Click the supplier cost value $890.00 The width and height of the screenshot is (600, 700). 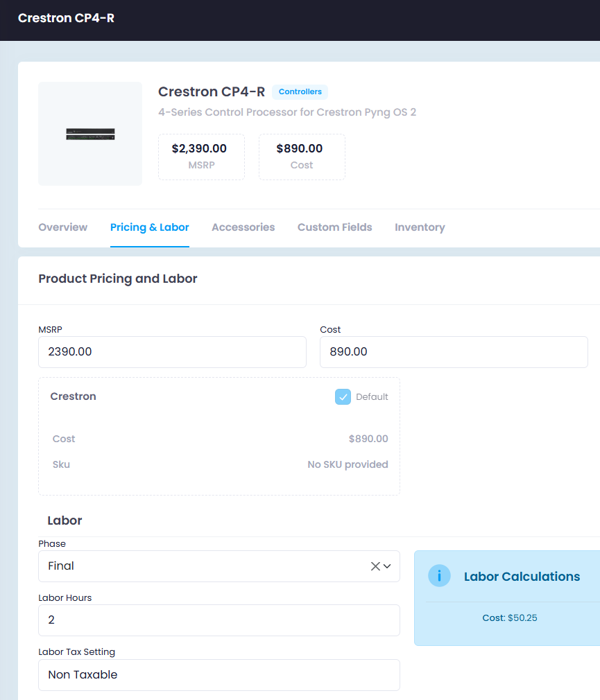(368, 439)
